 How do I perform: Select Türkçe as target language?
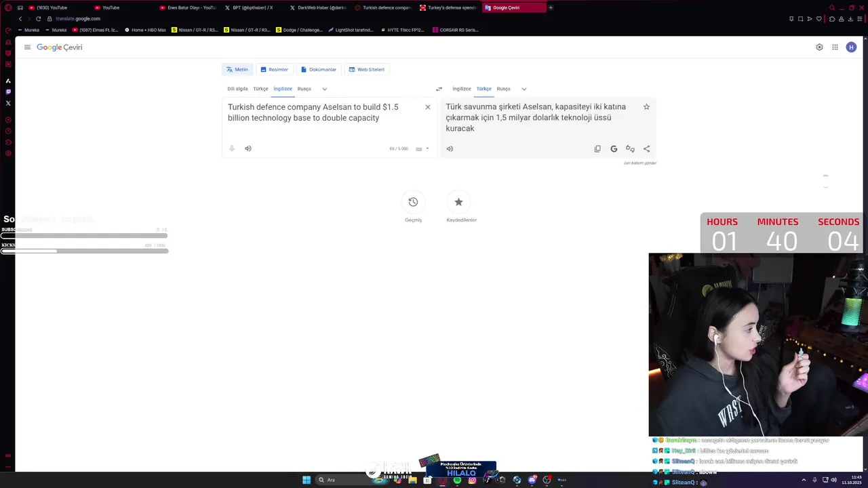pos(484,89)
